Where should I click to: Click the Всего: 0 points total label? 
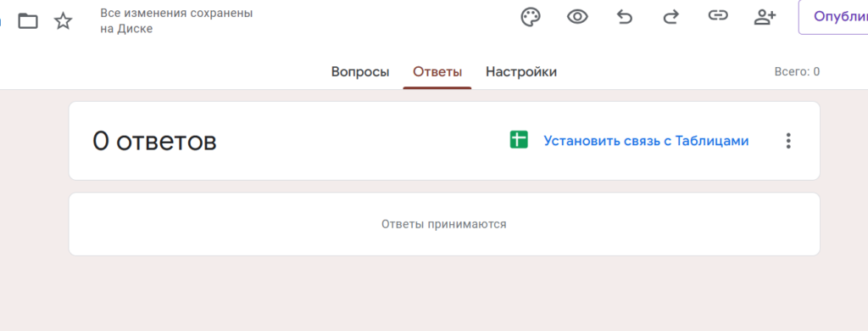[x=797, y=72]
